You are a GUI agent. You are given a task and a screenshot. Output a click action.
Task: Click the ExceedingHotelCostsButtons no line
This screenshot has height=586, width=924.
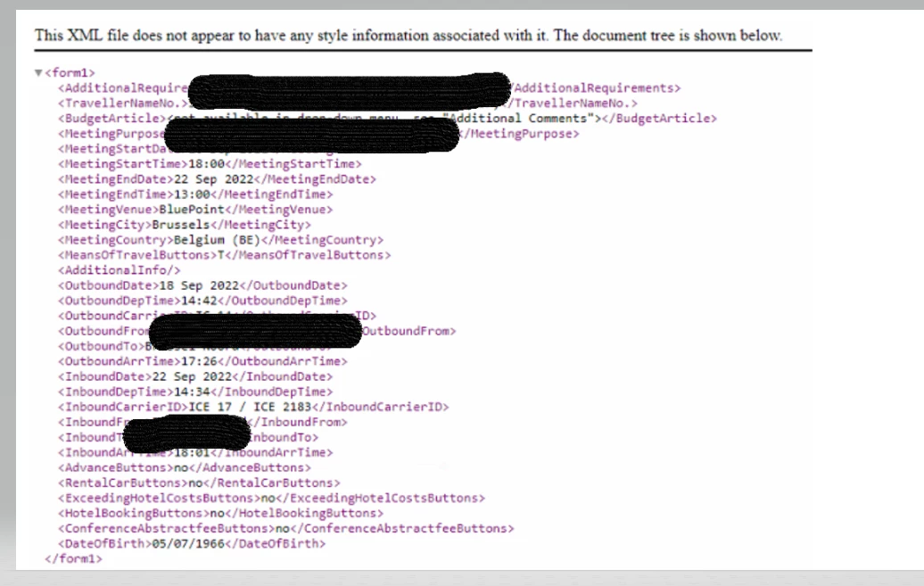[271, 499]
